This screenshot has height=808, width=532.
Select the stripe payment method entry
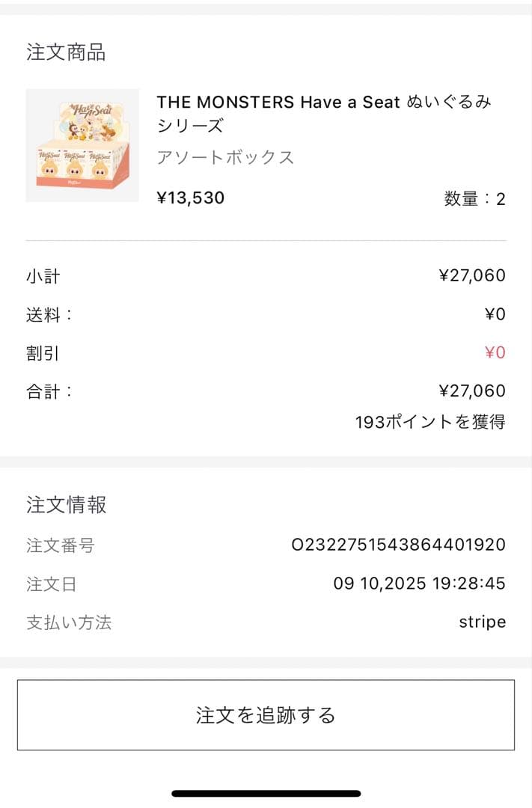tap(482, 621)
